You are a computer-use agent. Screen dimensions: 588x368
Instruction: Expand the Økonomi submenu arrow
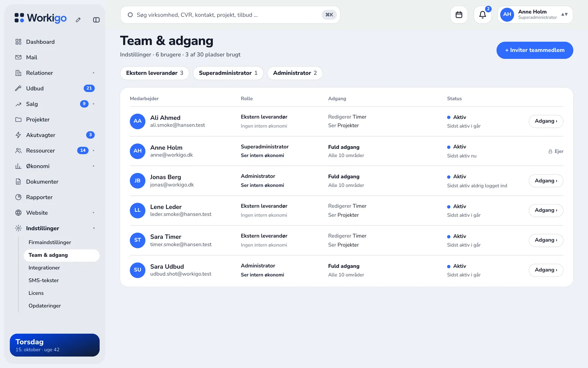[x=94, y=166]
